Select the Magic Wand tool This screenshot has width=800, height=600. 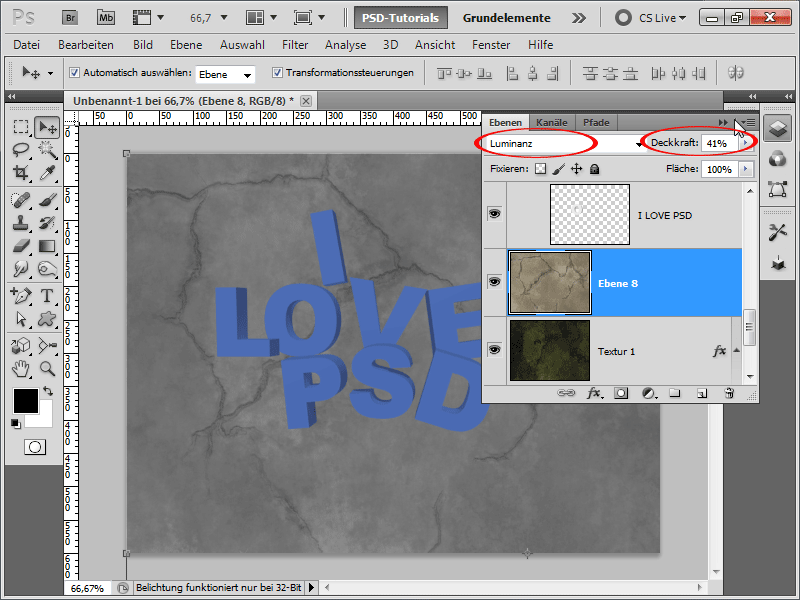pos(47,150)
